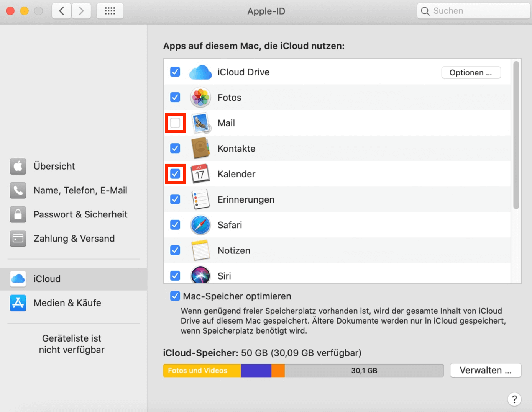Click the App Store icon for Medien & Käufe
Image resolution: width=532 pixels, height=412 pixels.
click(18, 303)
